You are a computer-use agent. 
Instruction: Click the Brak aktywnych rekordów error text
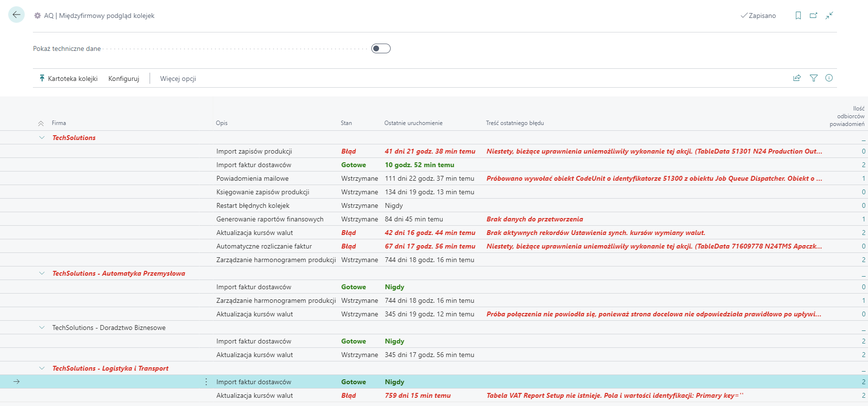[x=596, y=233]
